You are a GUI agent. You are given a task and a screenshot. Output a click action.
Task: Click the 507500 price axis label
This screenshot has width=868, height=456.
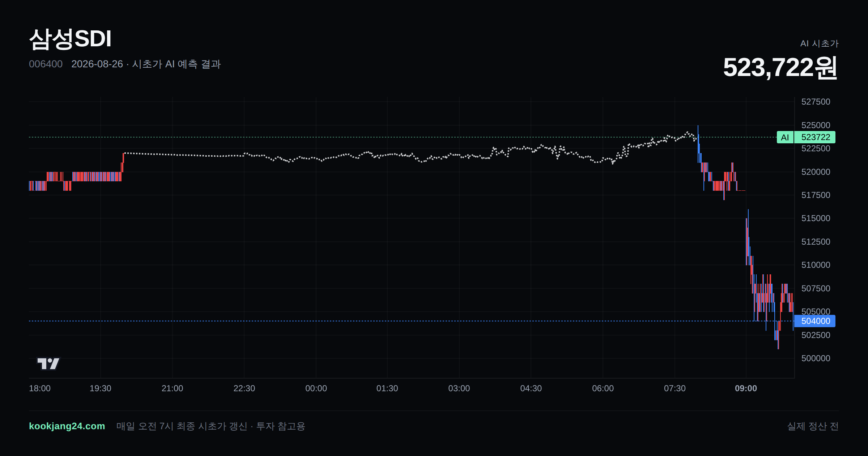[816, 288]
